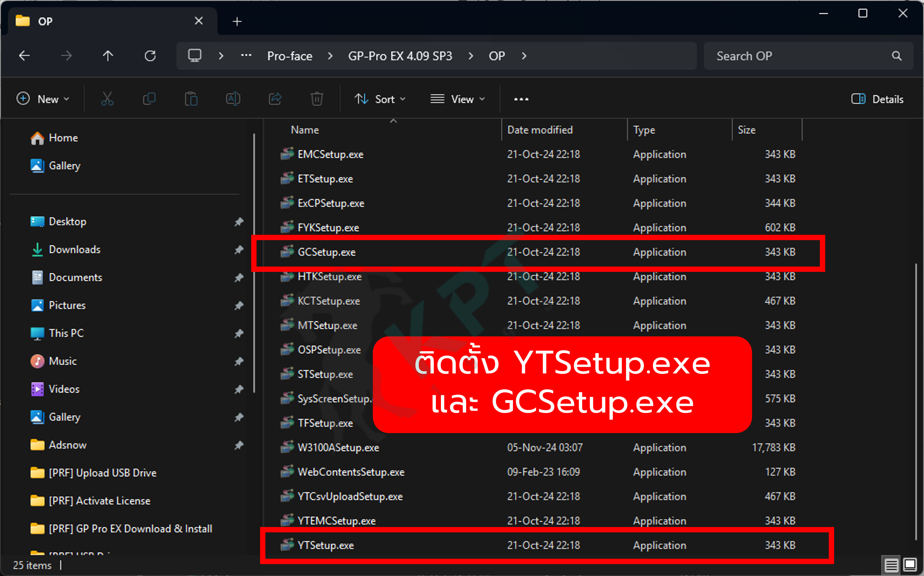This screenshot has height=576, width=924.
Task: Expand chevron after OP breadcrumb
Action: pyautogui.click(x=524, y=56)
